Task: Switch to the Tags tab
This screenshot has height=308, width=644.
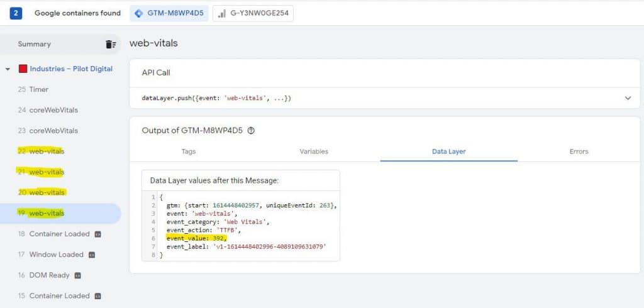Action: pyautogui.click(x=189, y=151)
